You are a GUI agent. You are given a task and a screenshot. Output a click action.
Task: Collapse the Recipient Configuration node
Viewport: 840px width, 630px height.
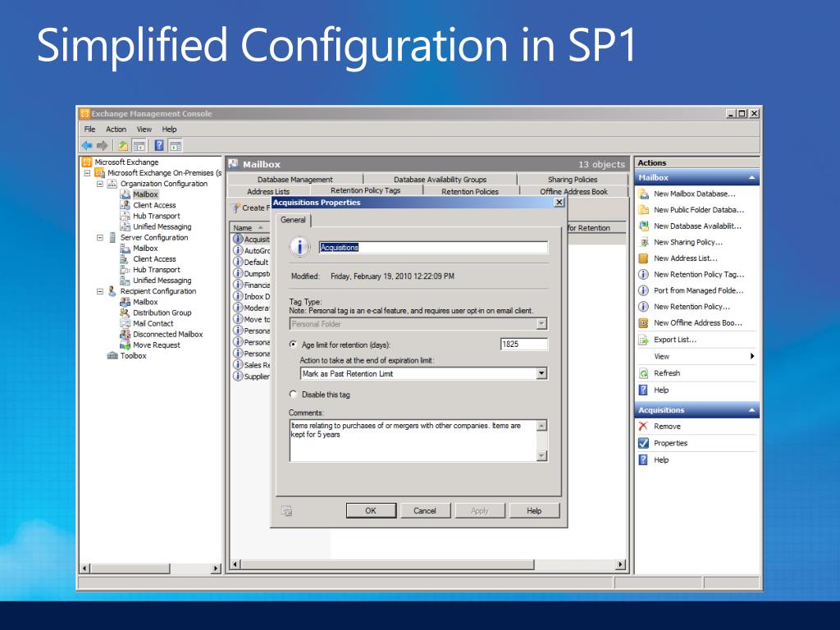point(99,291)
